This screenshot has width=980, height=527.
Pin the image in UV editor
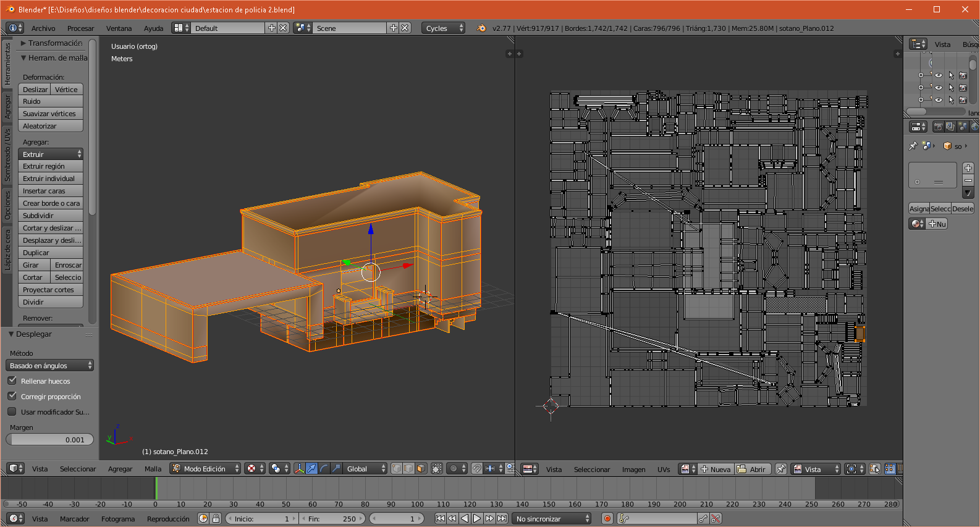click(781, 470)
